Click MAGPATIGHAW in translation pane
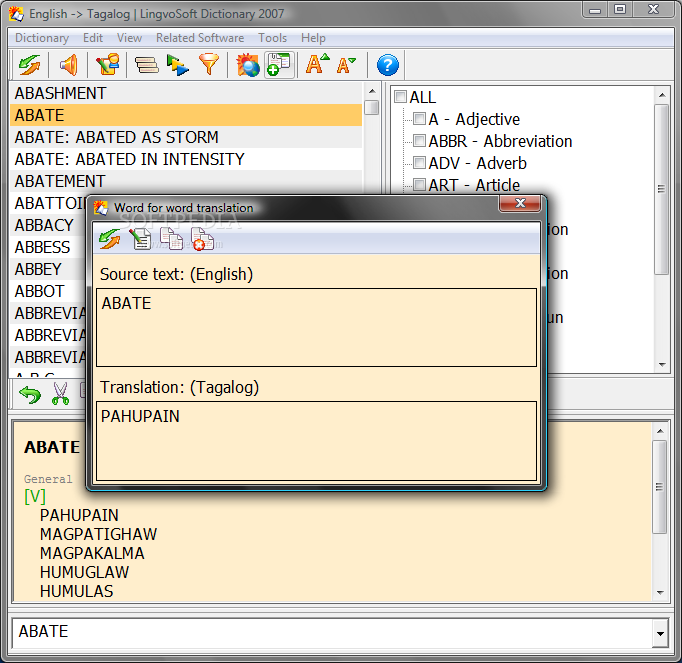The image size is (682, 663). 98,534
